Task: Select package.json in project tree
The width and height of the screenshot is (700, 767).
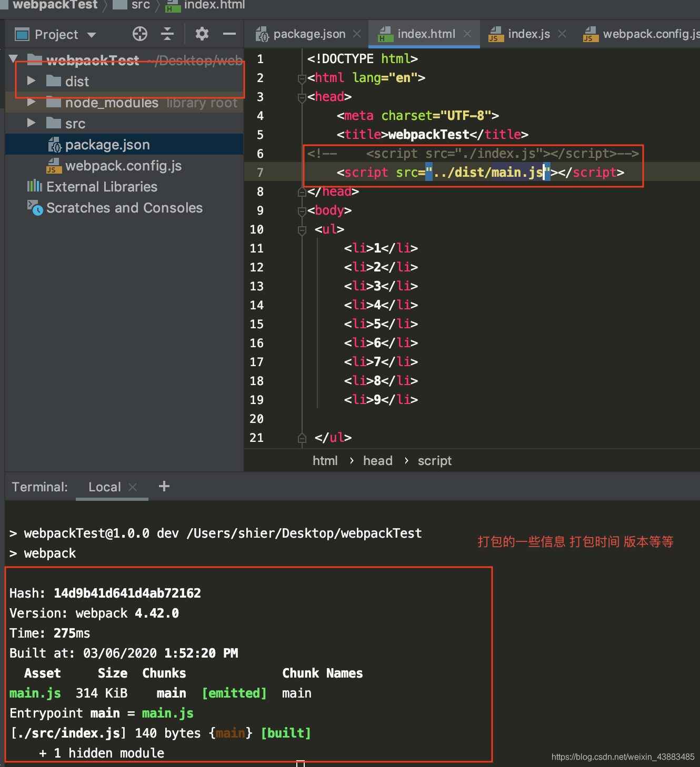Action: 107,145
